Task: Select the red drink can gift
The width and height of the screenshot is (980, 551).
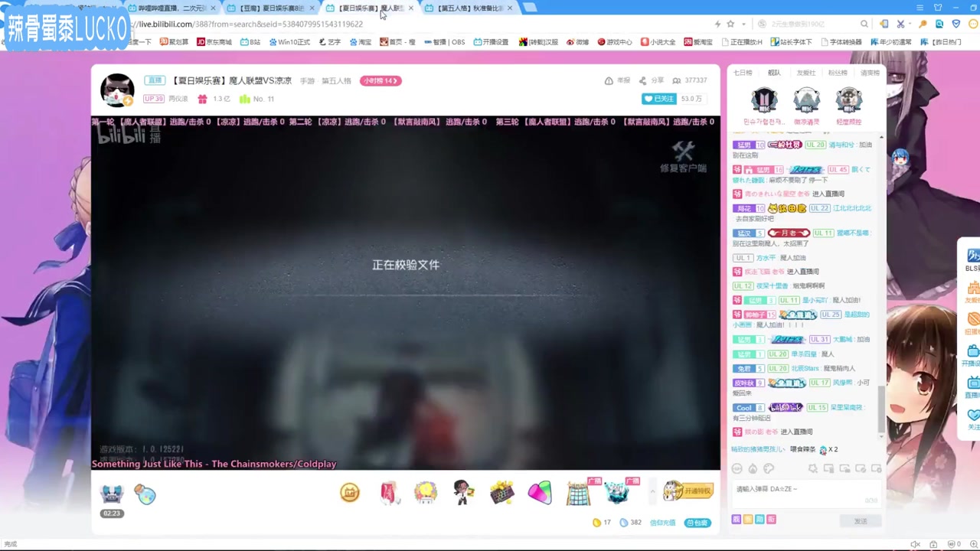Action: tap(390, 492)
